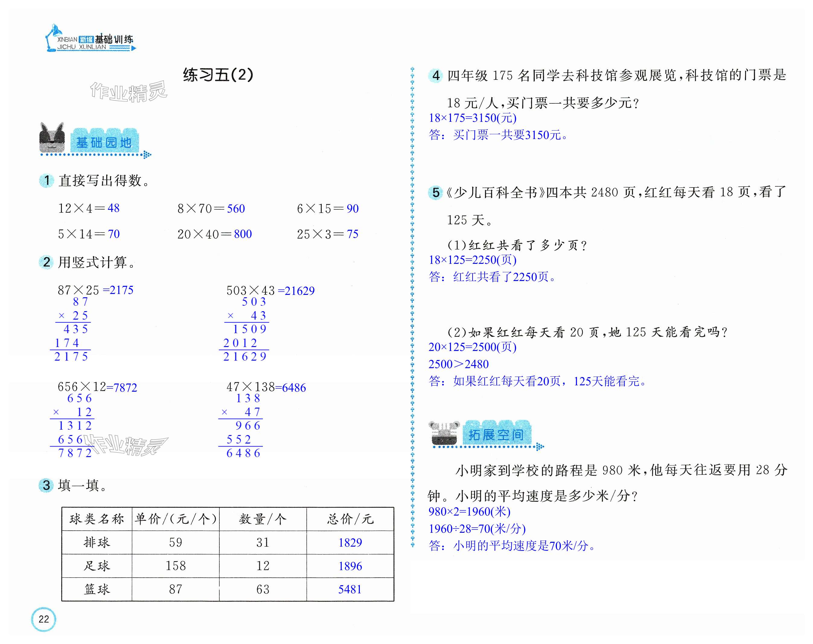The width and height of the screenshot is (813, 644).
Task: Click the circled number 3 question marker
Action: (x=46, y=485)
